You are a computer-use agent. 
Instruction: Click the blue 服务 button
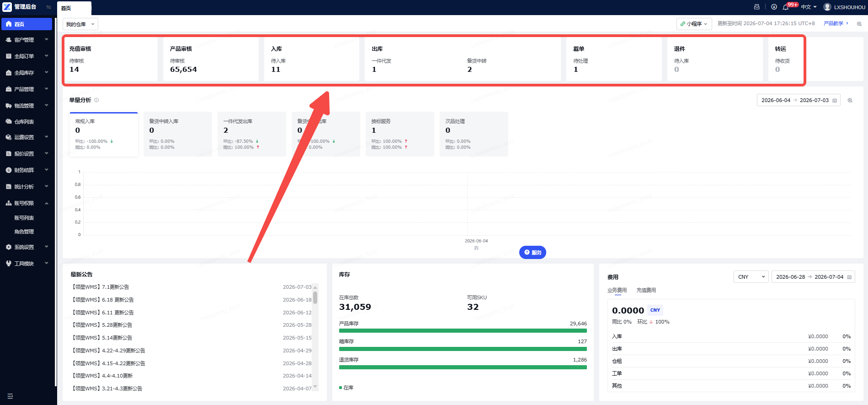(533, 252)
